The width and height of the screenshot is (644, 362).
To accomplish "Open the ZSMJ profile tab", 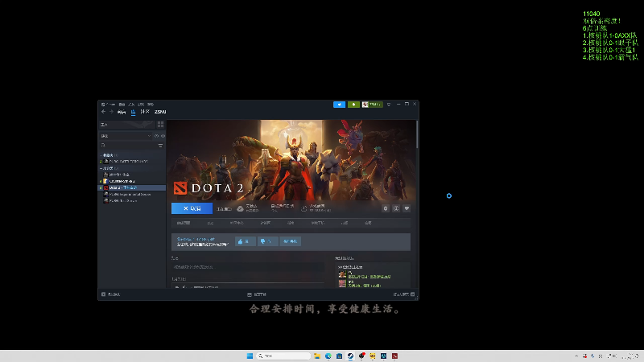I will point(160,112).
